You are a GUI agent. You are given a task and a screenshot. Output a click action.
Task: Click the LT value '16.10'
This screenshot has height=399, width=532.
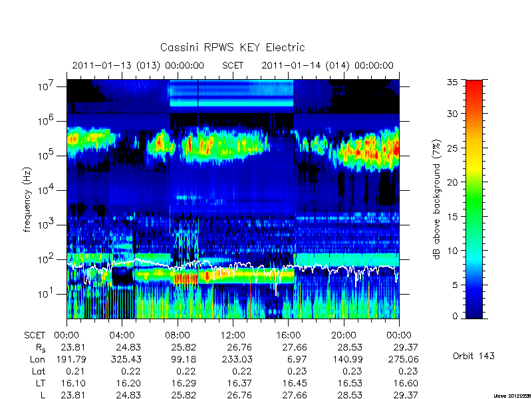(x=73, y=383)
